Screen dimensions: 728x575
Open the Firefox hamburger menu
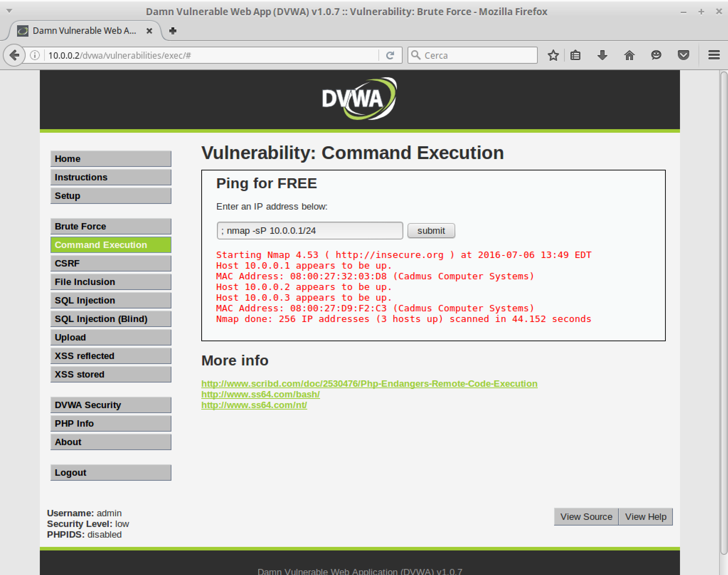(x=714, y=55)
